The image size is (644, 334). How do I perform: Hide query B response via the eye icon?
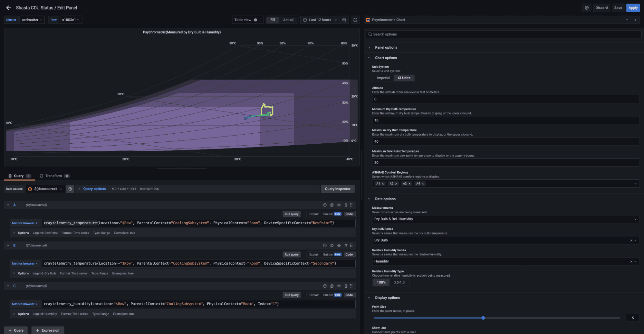[x=339, y=245]
